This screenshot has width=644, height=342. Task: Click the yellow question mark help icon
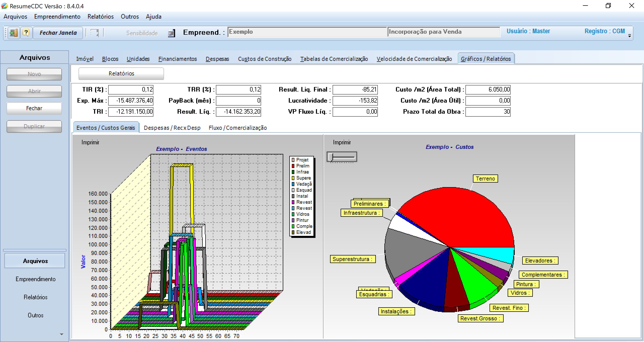pos(26,33)
